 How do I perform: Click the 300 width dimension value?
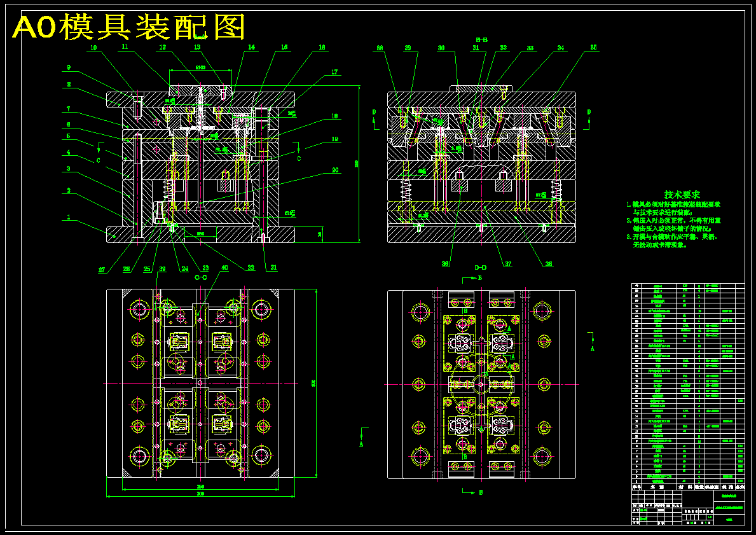200,494
